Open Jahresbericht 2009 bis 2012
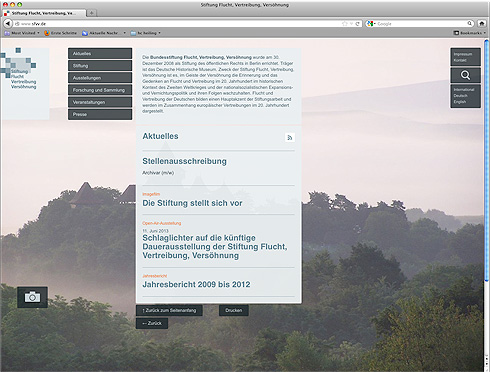Screen dimensions: 490x372 [196, 284]
